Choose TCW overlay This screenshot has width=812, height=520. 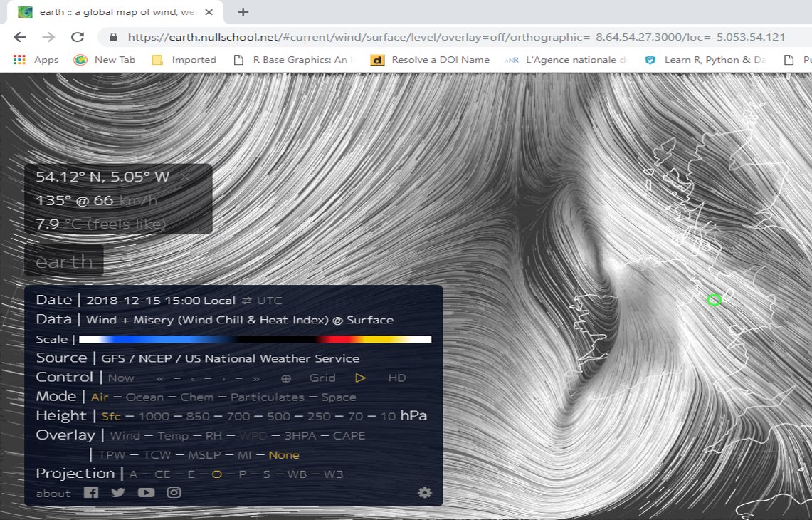tap(157, 455)
